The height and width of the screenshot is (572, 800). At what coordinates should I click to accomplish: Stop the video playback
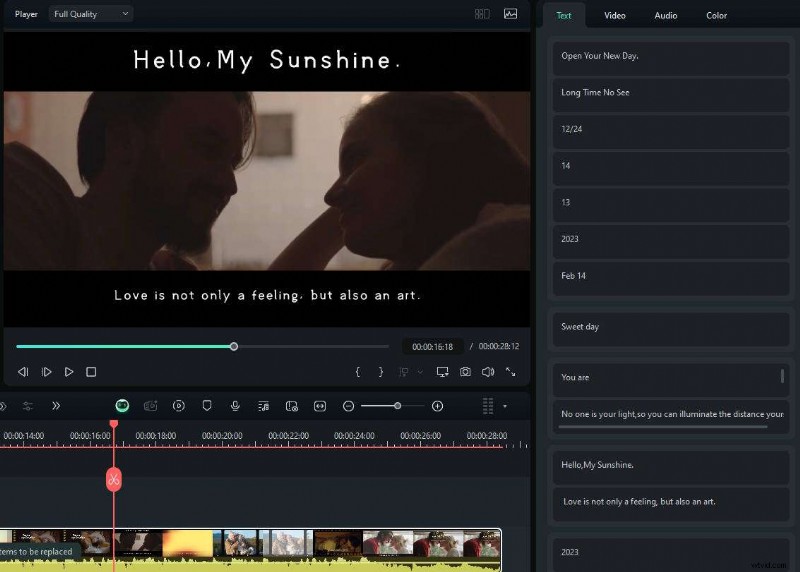(x=91, y=372)
